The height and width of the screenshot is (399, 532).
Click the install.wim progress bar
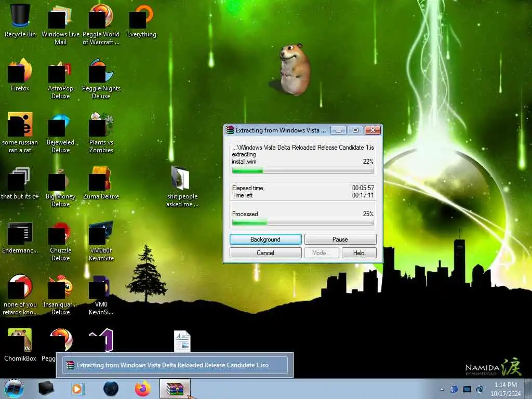coord(303,170)
